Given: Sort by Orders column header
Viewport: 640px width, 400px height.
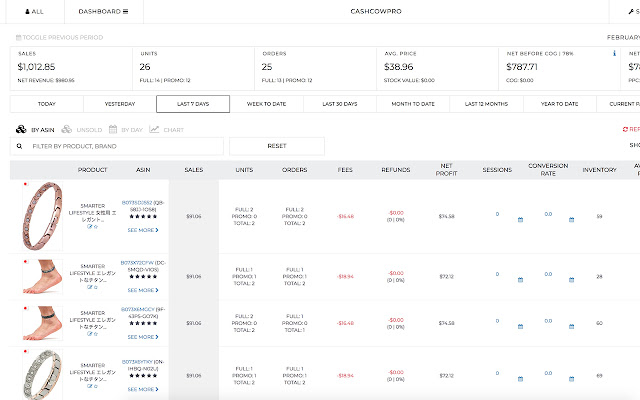Looking at the screenshot, I should [294, 170].
